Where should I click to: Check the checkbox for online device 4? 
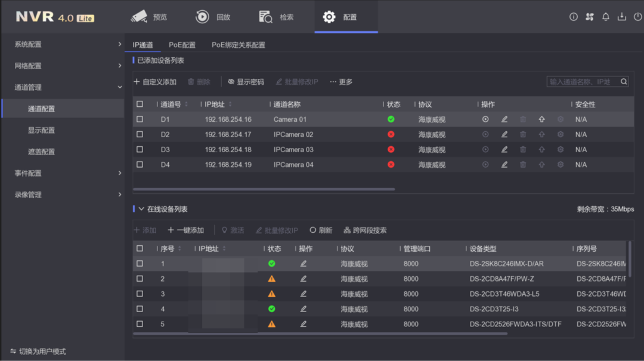(x=140, y=309)
